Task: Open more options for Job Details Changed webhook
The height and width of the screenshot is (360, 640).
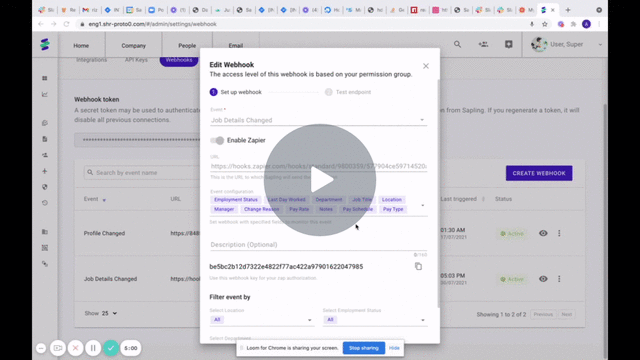Action: (559, 279)
